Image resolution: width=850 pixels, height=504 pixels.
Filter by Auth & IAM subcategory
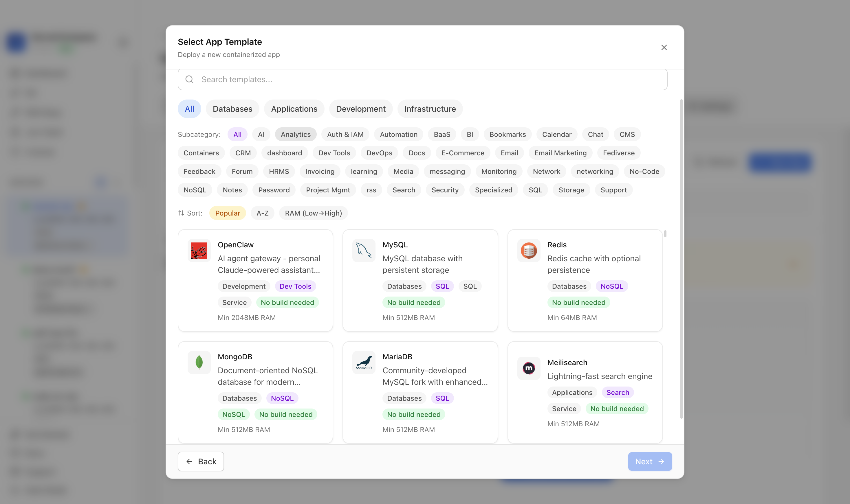345,135
